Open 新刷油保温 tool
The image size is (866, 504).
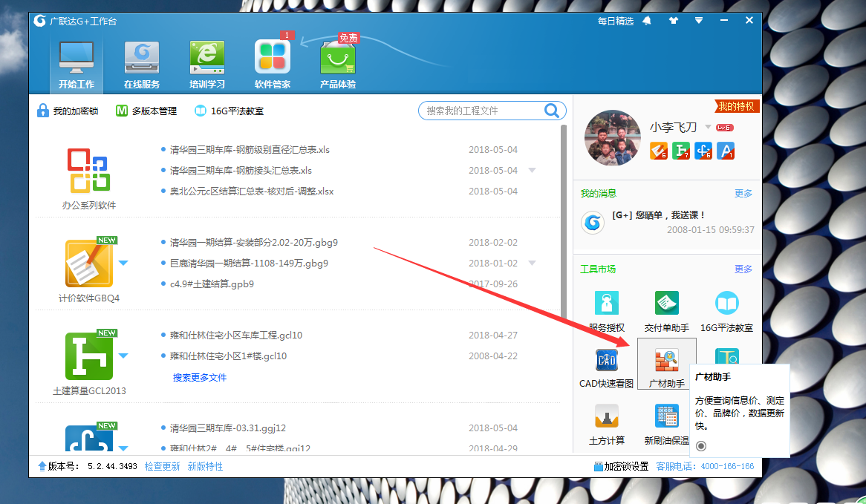point(667,424)
